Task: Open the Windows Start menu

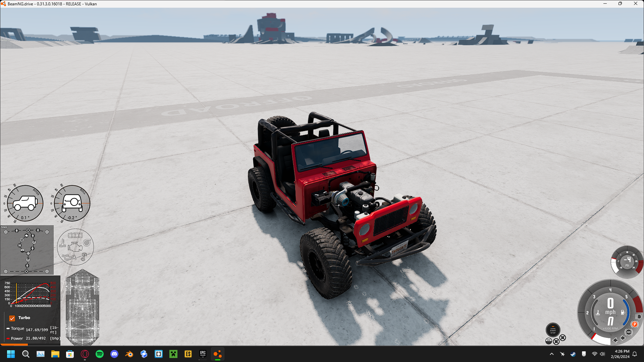Action: click(x=11, y=354)
